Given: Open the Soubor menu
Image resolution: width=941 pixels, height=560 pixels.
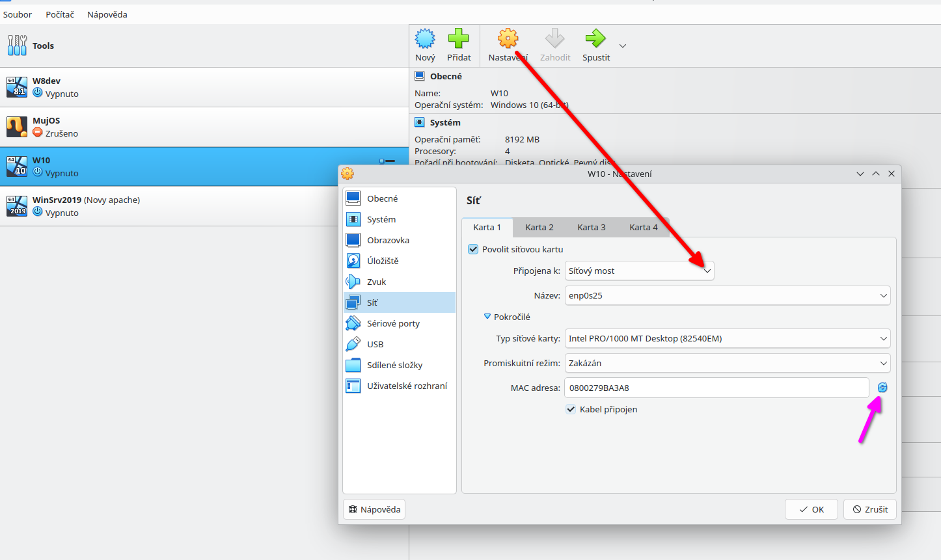Looking at the screenshot, I should (x=17, y=14).
